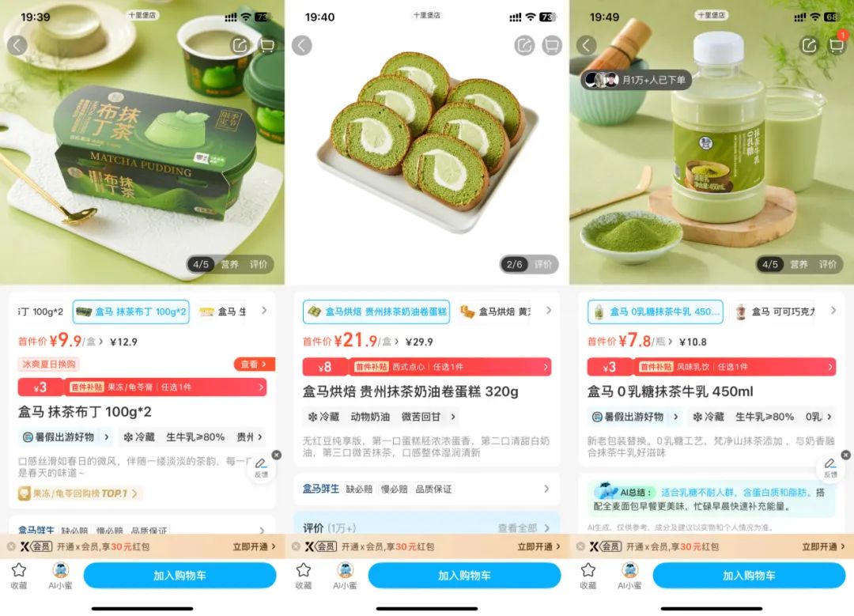Close the feedback bubble on milk page
Image resolution: width=854 pixels, height=616 pixels.
[x=846, y=455]
